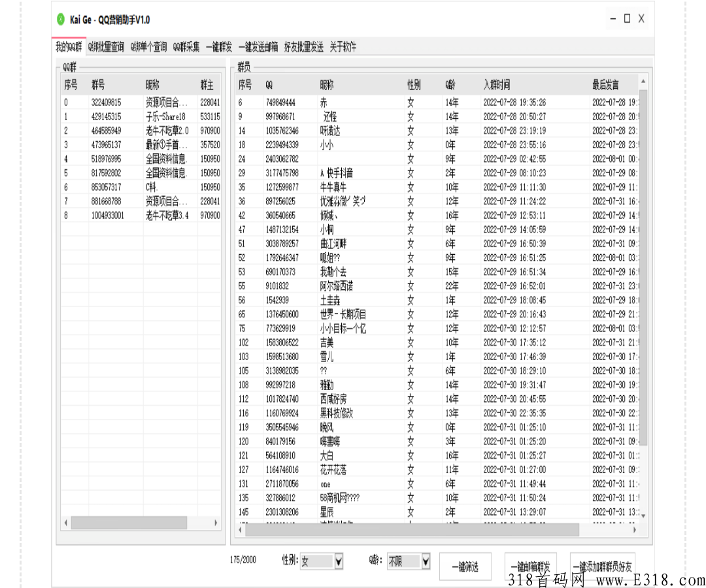Click the 一键筛选 button
The image size is (706, 588).
point(465,567)
